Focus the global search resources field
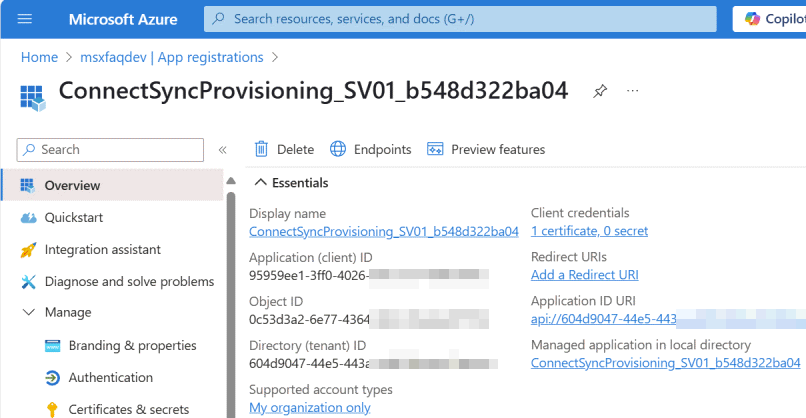This screenshot has width=806, height=418. click(460, 19)
